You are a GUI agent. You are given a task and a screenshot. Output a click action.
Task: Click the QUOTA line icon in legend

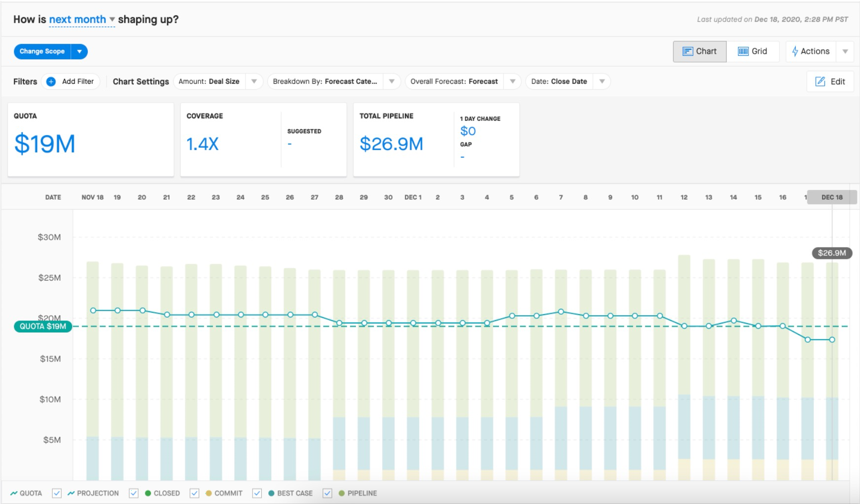point(14,493)
